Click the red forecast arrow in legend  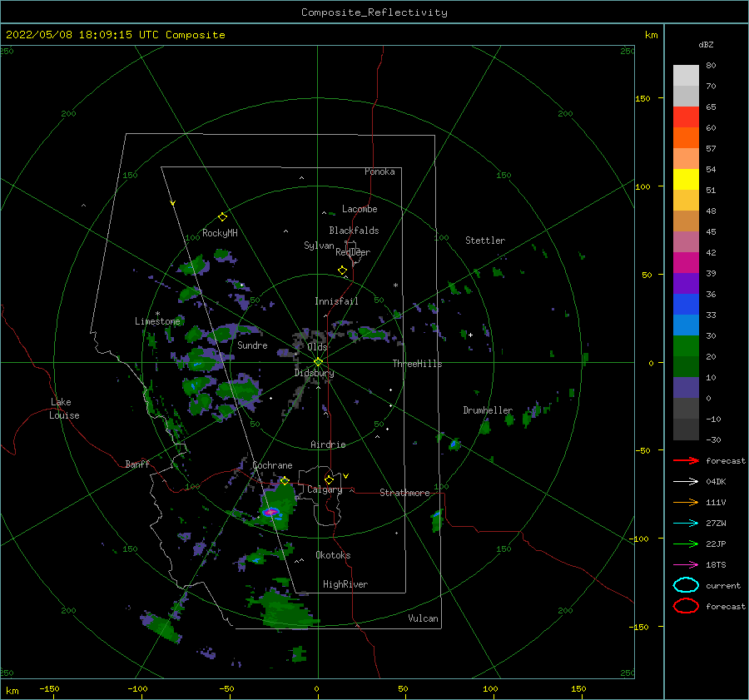coord(686,460)
